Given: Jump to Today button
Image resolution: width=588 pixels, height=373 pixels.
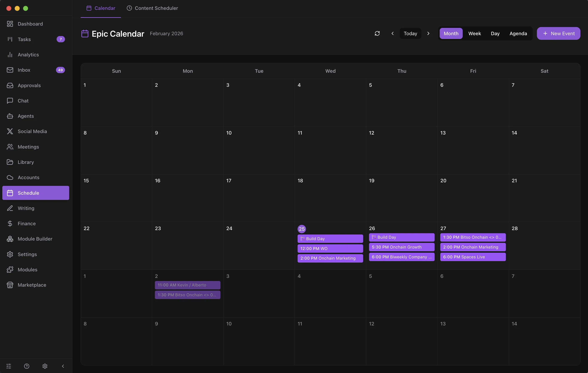Looking at the screenshot, I should point(410,34).
